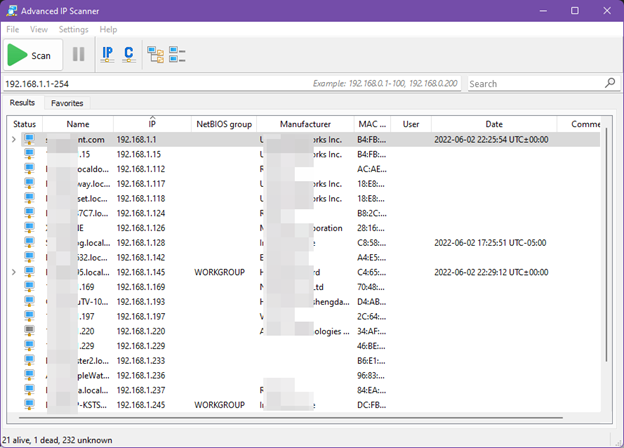Open the Settings menu
This screenshot has width=624, height=448.
[x=73, y=30]
